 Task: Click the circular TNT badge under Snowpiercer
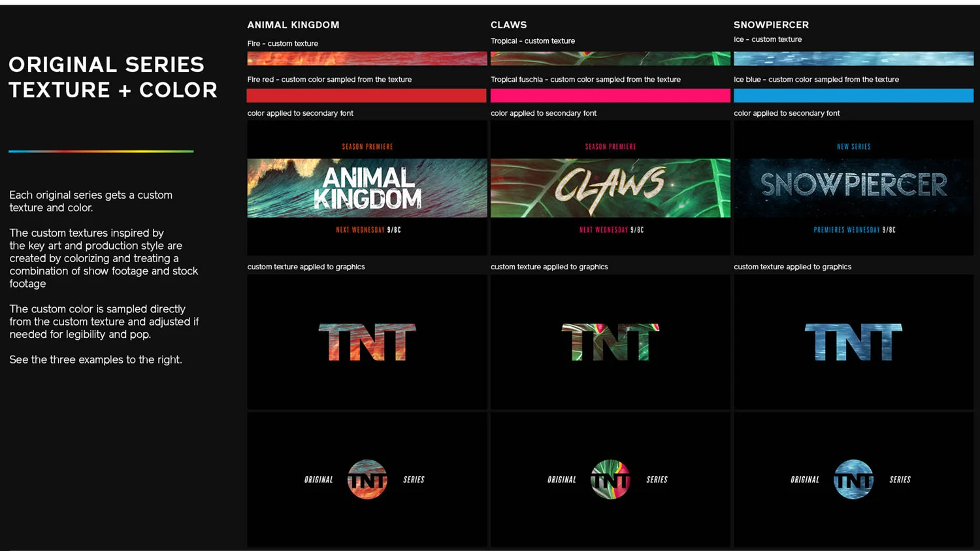pyautogui.click(x=853, y=479)
